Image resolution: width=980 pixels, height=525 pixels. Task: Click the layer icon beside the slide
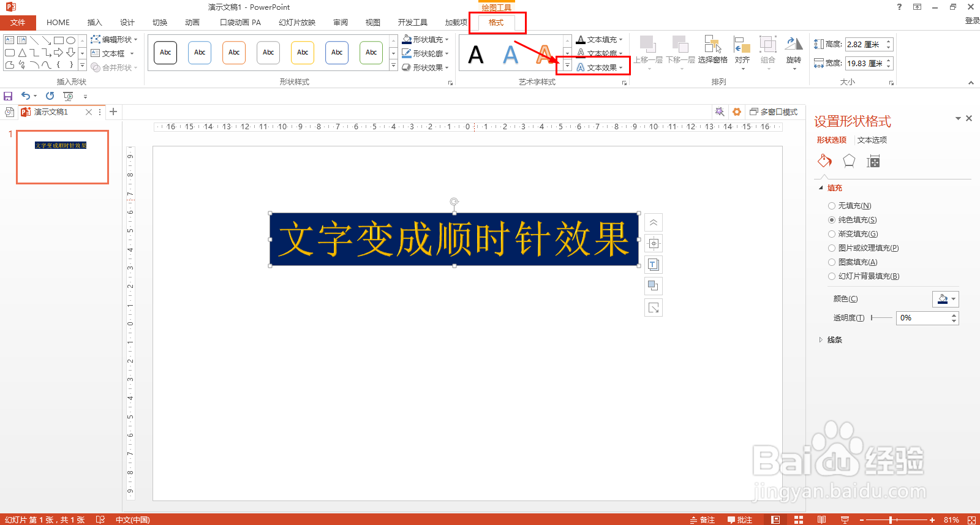pos(654,286)
